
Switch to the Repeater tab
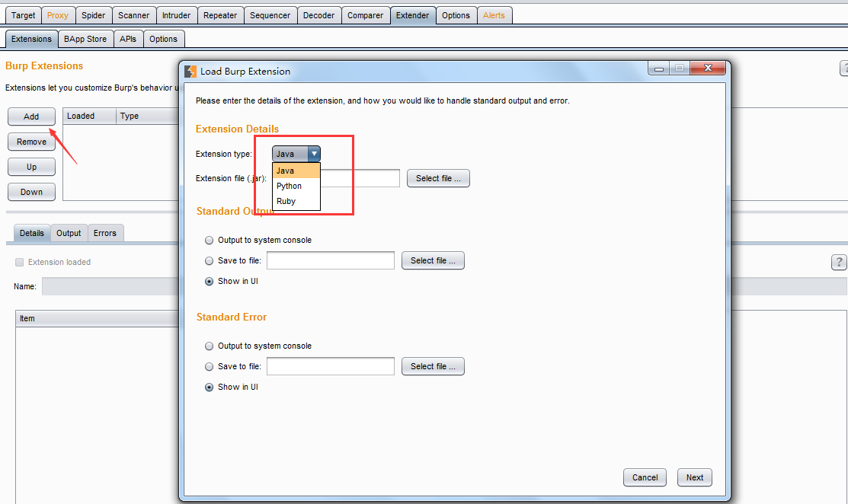pyautogui.click(x=220, y=15)
